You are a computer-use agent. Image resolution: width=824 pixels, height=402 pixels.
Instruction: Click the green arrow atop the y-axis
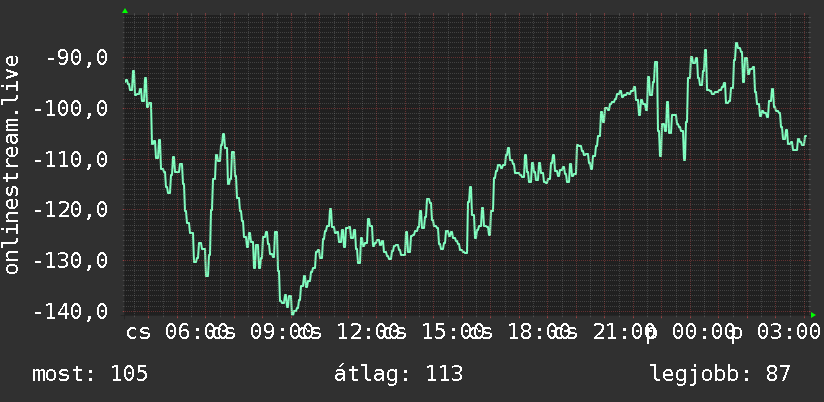pyautogui.click(x=125, y=11)
